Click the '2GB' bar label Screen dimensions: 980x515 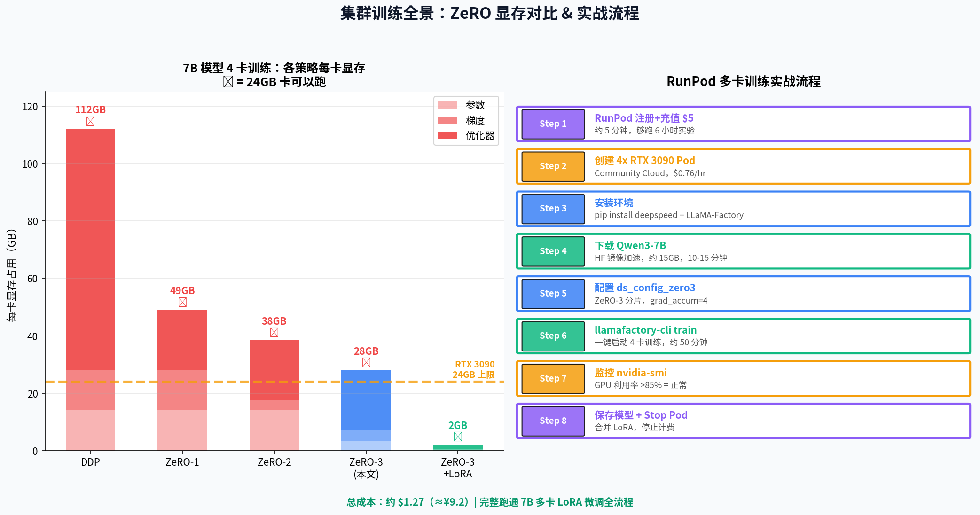(x=458, y=426)
